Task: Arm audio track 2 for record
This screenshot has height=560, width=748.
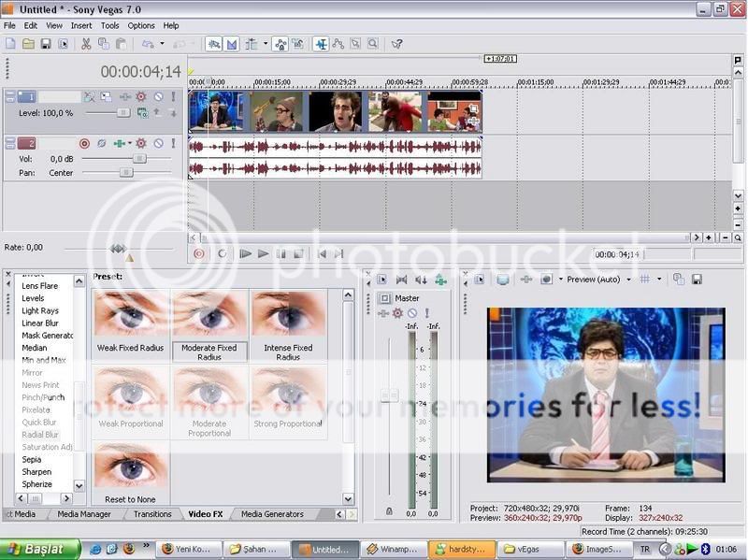Action: pos(84,143)
